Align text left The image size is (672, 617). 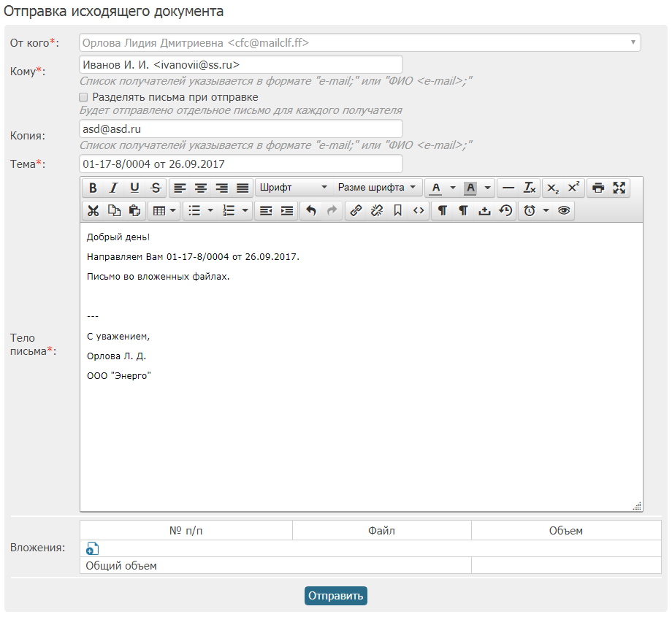pyautogui.click(x=180, y=188)
